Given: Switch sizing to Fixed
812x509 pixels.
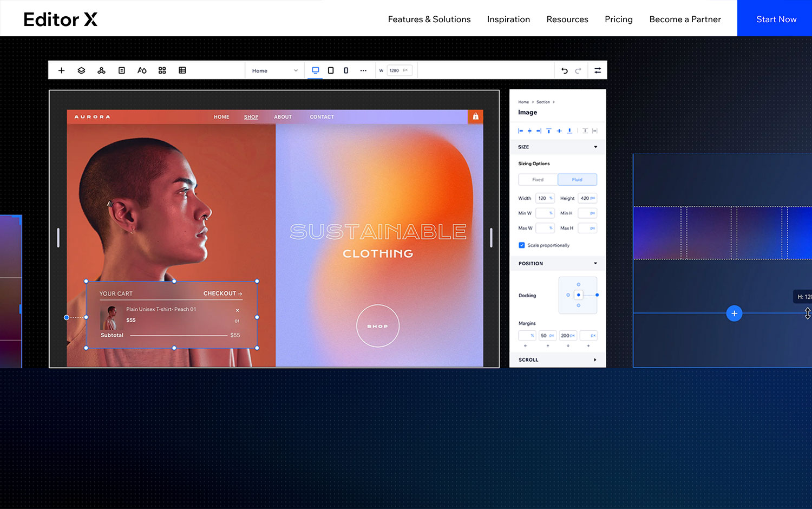Looking at the screenshot, I should point(538,179).
